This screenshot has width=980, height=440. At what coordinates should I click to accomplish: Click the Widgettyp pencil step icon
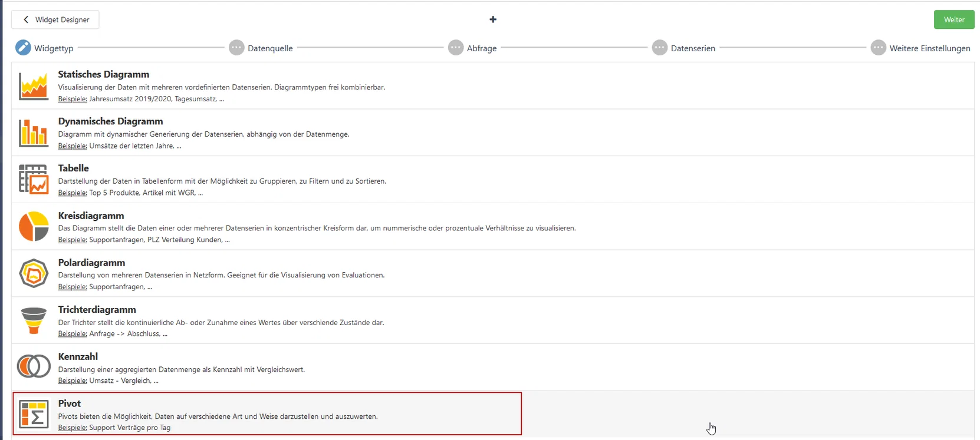23,48
